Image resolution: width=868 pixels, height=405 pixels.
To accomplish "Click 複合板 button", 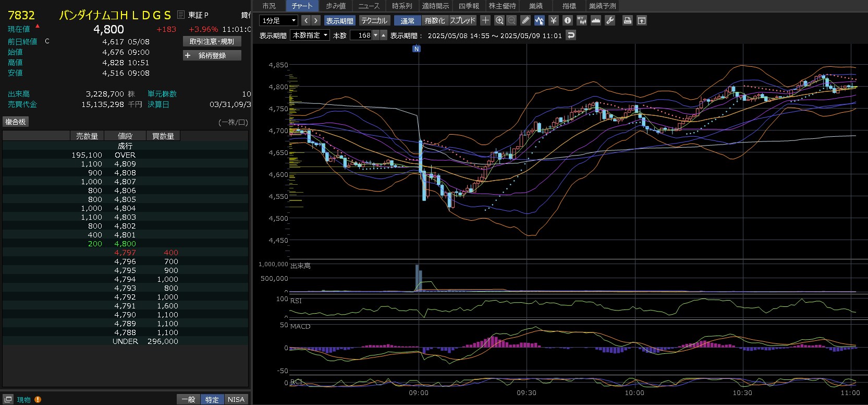I will coord(15,122).
